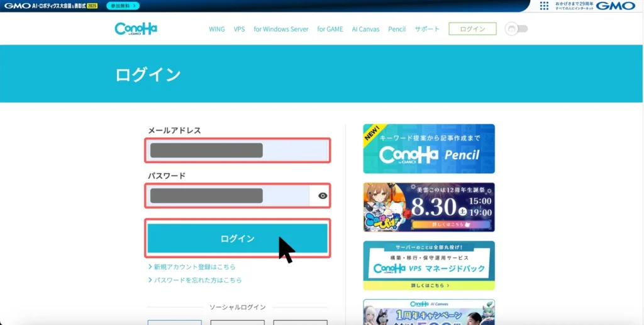This screenshot has height=325, width=644.
Task: Open the Pencil menu item
Action: click(x=397, y=29)
